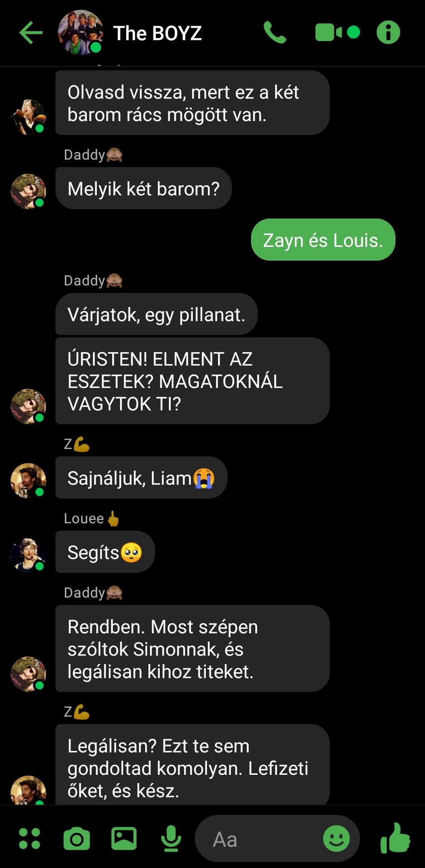Open the conversation info icon
The width and height of the screenshot is (425, 868).
388,33
